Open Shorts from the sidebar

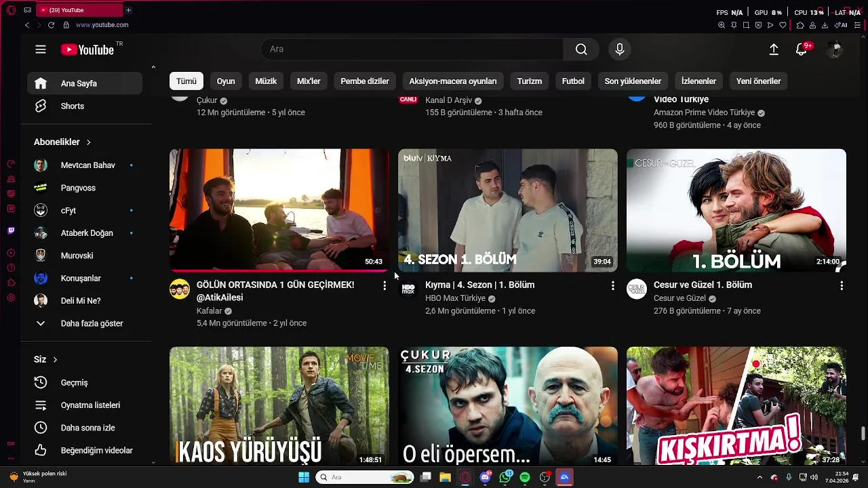point(85,106)
